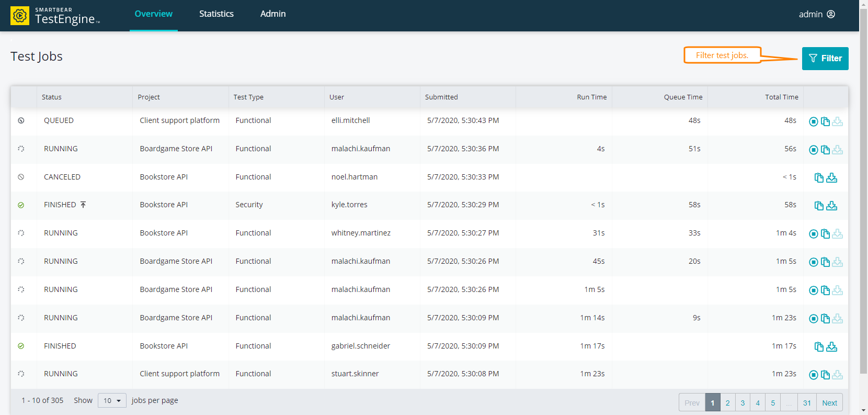Jump to page 4 of jobs

[x=758, y=402]
